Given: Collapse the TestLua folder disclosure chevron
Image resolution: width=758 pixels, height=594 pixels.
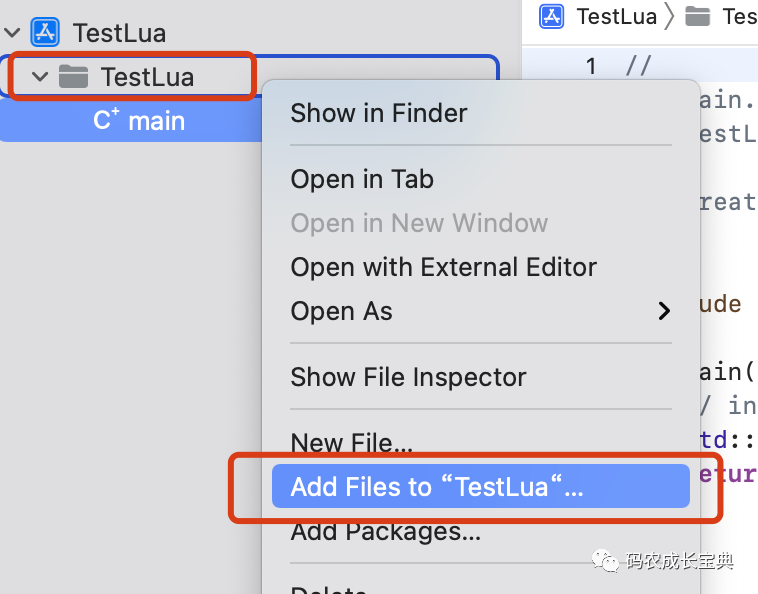Looking at the screenshot, I should (x=40, y=77).
